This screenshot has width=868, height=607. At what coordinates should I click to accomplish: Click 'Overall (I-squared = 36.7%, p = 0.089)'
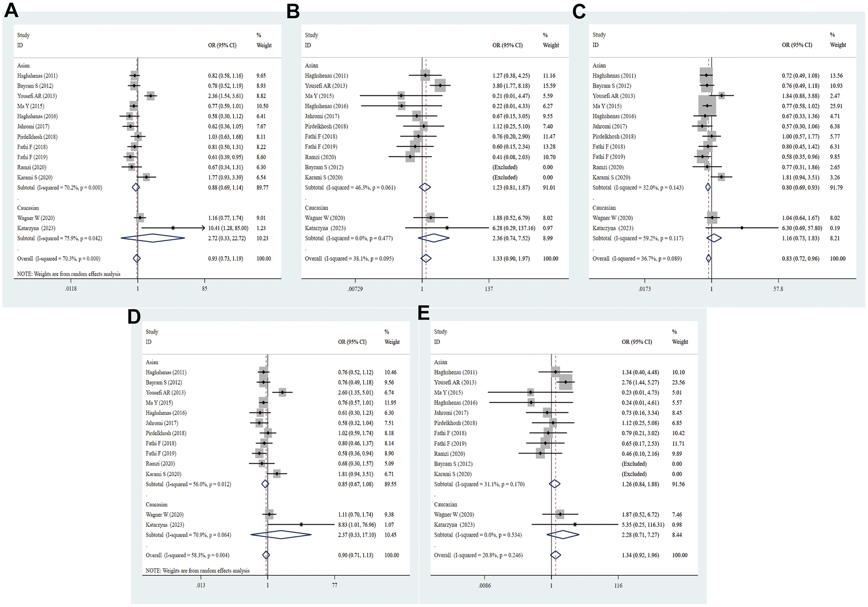(x=637, y=259)
